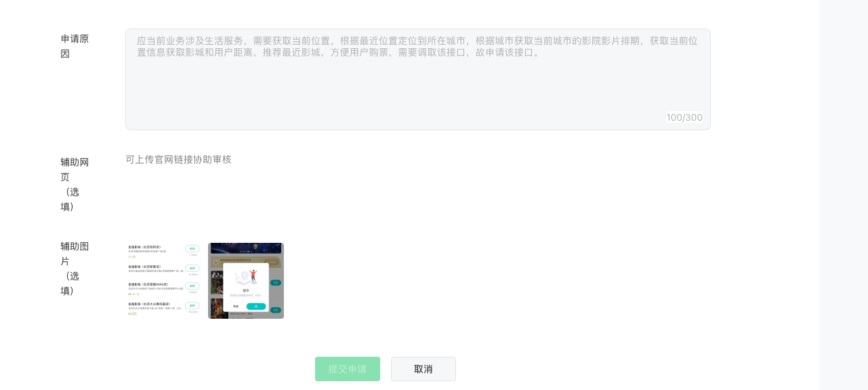Open the popup dialog screenshot thumbnail
Image resolution: width=868 pixels, height=390 pixels.
[246, 281]
